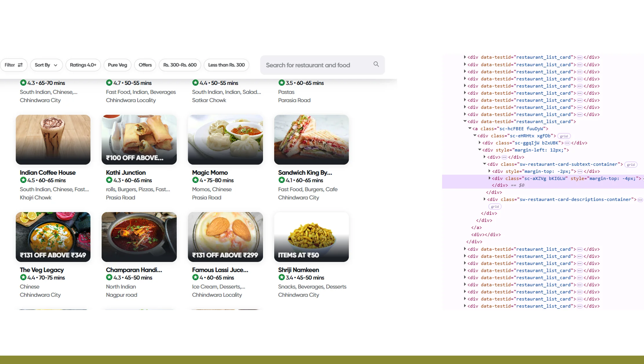Click ellipsis beside sc-ggqIjW bZxUBK div

pyautogui.click(x=567, y=143)
